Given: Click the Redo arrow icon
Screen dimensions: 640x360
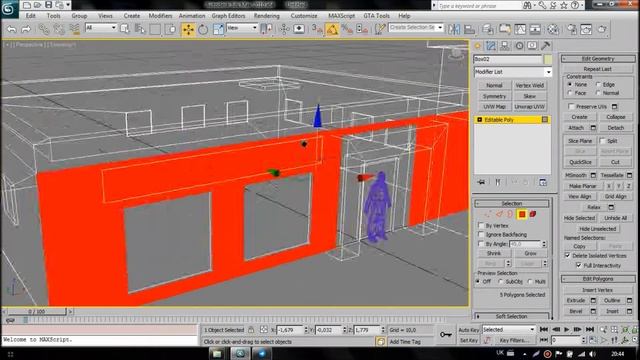Looking at the screenshot, I should coord(26,29).
